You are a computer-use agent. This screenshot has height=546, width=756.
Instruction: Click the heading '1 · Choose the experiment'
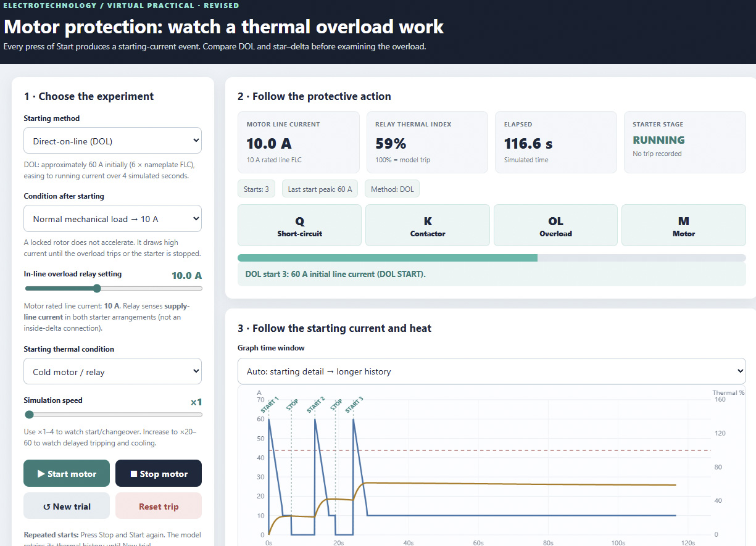89,96
